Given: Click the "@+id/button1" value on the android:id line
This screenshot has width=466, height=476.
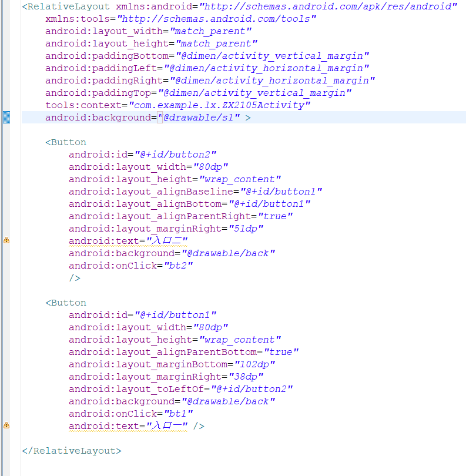Looking at the screenshot, I should point(175,315).
